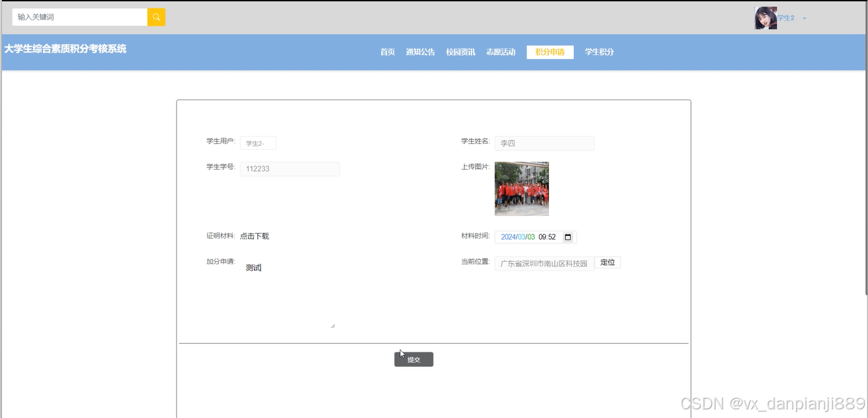Click the 点击下载 link for 证明材料
Viewport: 868px width, 418px height.
tap(255, 236)
